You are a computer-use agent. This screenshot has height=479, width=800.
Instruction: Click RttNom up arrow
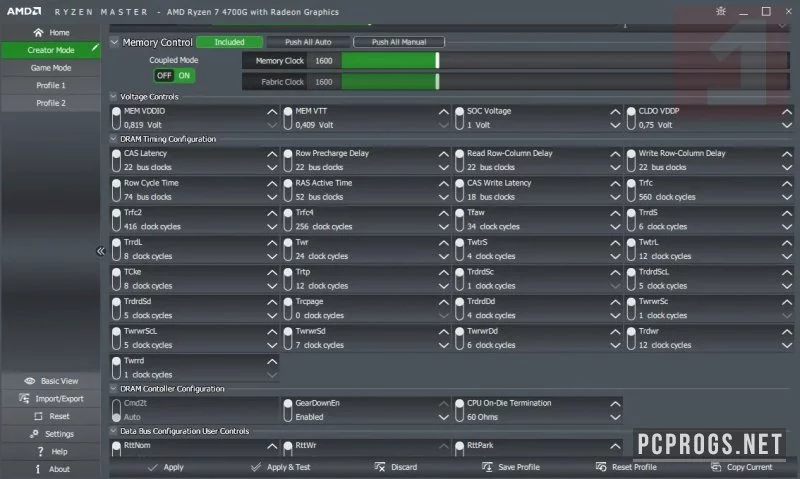(272, 446)
